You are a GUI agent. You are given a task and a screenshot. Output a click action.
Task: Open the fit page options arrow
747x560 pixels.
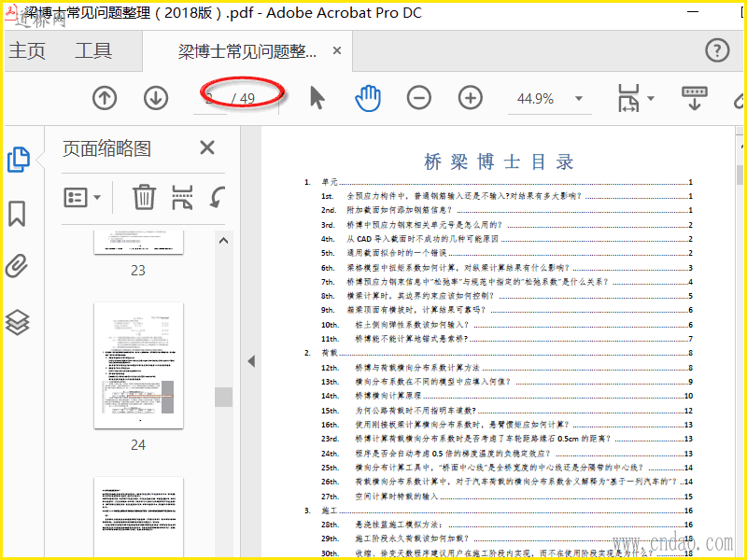651,98
